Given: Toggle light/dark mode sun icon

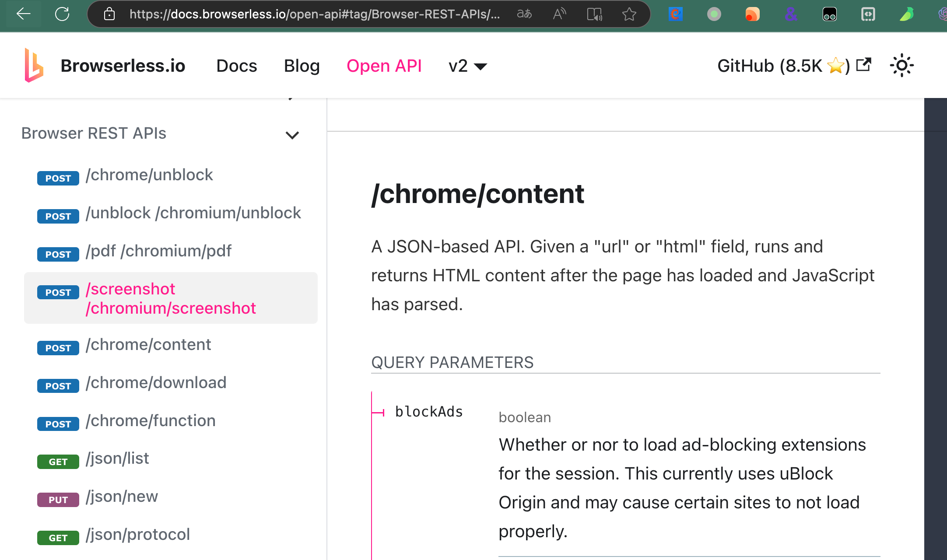Looking at the screenshot, I should pyautogui.click(x=901, y=66).
